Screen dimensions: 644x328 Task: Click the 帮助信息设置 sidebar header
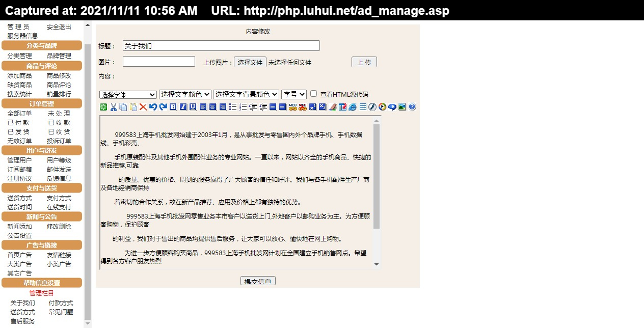[42, 283]
